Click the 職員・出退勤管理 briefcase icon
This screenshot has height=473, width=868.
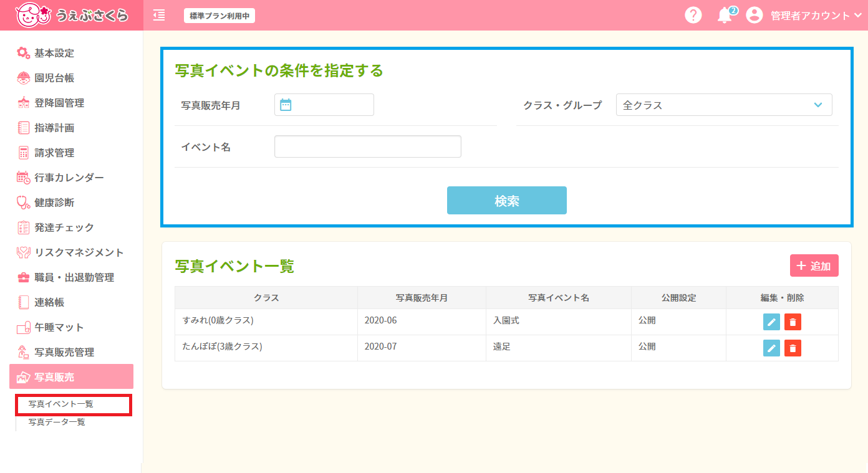pos(23,277)
